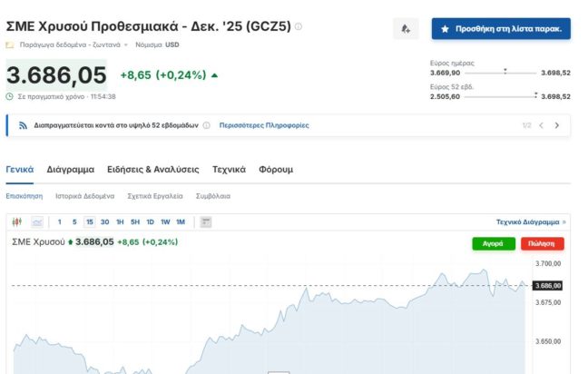Switch to the area chart icon
Screen dimensions: 588x374
pos(37,221)
